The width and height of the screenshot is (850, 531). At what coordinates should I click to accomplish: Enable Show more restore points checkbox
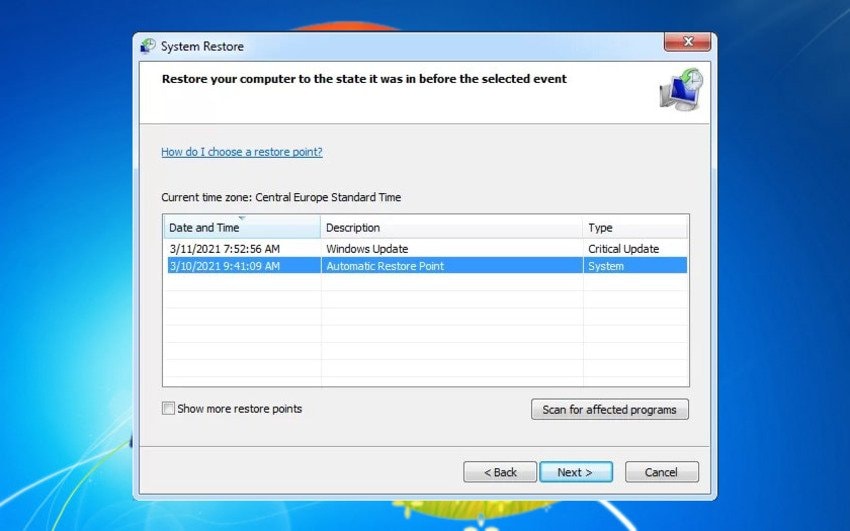click(169, 409)
